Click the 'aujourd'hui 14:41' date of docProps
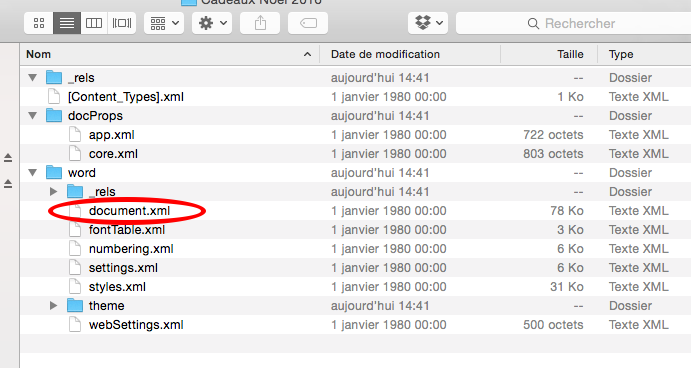The image size is (691, 368). (x=380, y=115)
